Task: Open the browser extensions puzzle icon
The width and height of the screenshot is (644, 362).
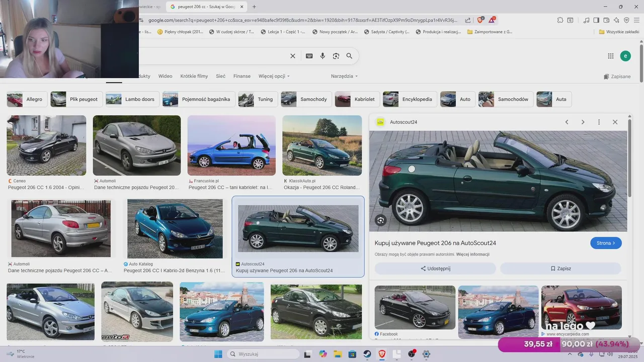Action: coord(560,20)
